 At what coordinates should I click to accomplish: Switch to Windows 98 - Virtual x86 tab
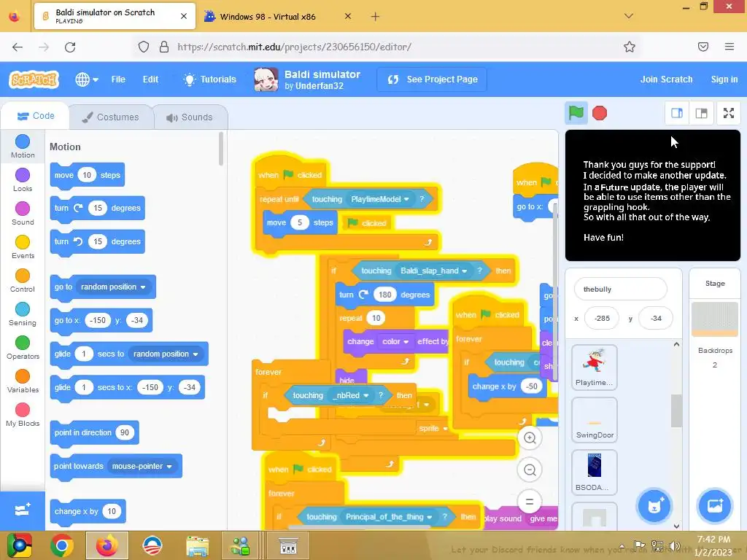[x=268, y=17]
